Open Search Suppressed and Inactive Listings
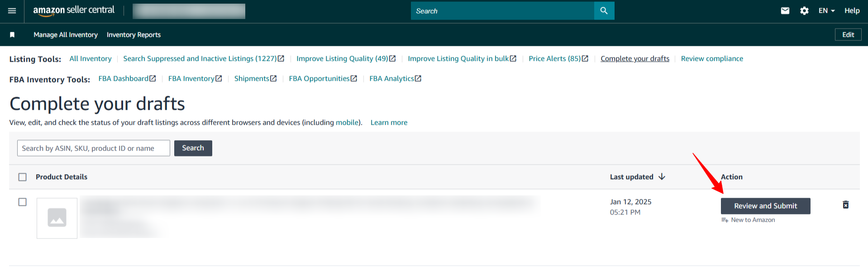Viewport: 868px width, 267px height. point(204,58)
